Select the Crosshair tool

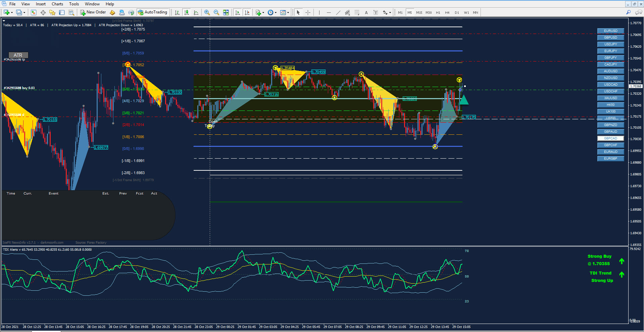308,12
